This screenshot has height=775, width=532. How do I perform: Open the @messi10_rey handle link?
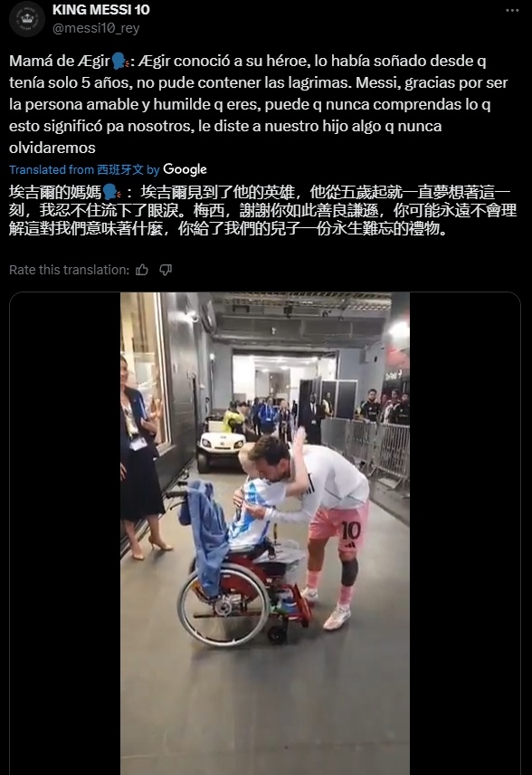tap(96, 28)
